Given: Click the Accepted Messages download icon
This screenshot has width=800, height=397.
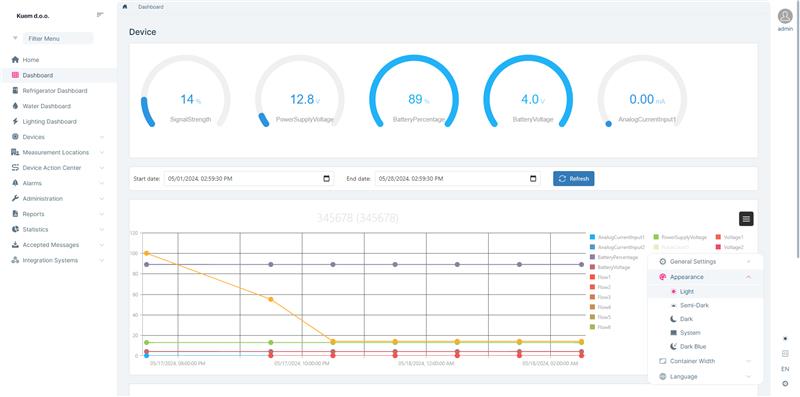Looking at the screenshot, I should [x=15, y=245].
